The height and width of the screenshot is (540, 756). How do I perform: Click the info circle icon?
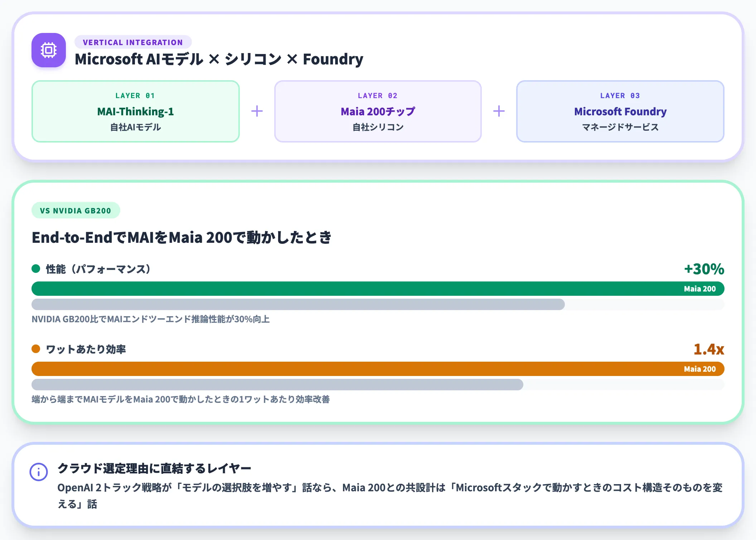tap(39, 472)
